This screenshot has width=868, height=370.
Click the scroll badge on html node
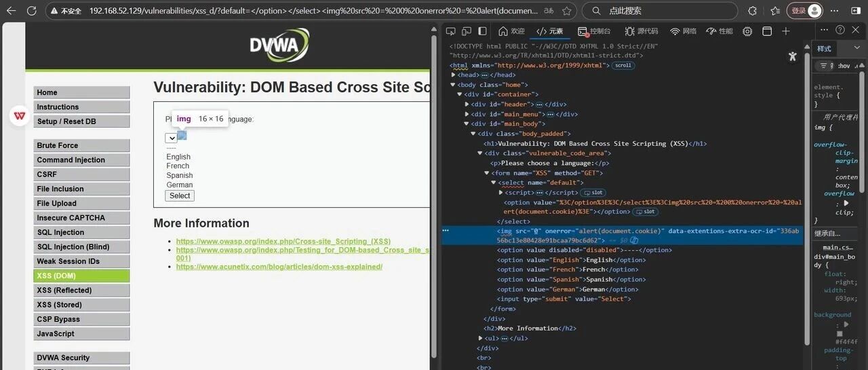(x=623, y=66)
